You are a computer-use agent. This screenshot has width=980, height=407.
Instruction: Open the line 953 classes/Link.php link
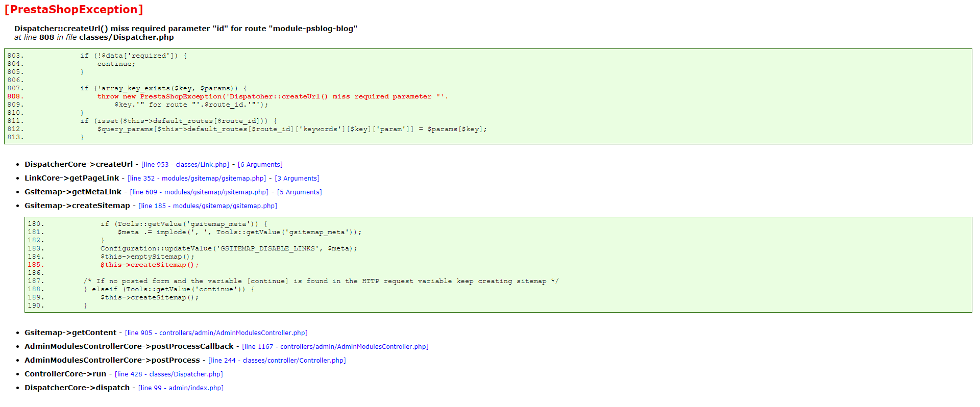pyautogui.click(x=185, y=165)
